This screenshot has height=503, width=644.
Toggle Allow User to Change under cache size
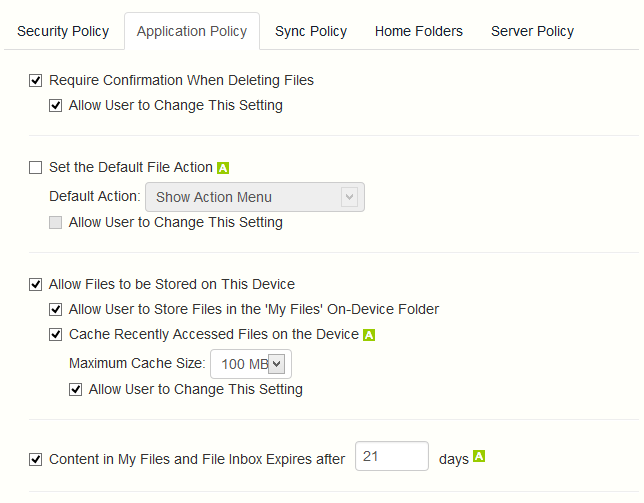76,389
